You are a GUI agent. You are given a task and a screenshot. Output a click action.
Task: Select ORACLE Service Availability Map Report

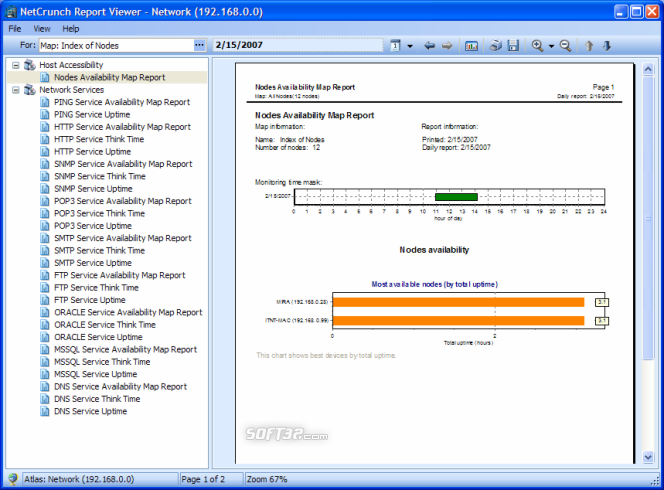(x=128, y=312)
